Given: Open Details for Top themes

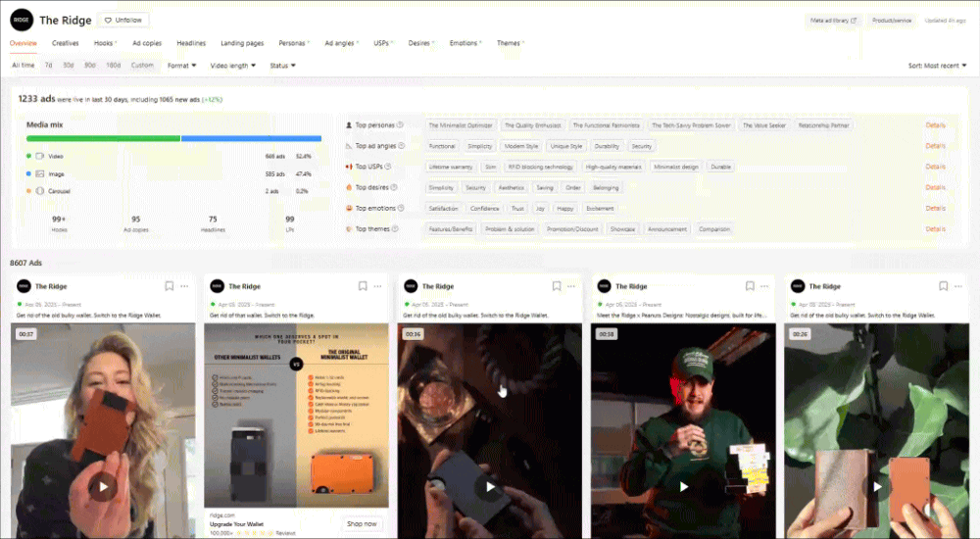Looking at the screenshot, I should point(935,229).
